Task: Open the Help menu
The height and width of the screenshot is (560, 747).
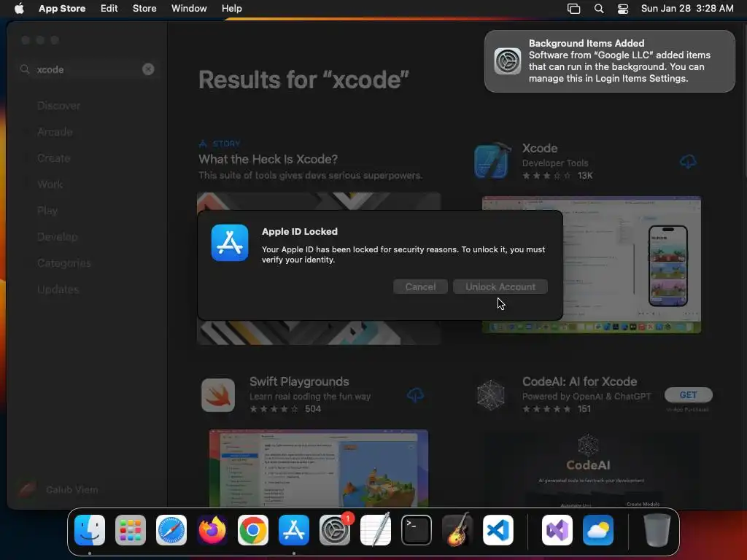Action: click(x=231, y=9)
